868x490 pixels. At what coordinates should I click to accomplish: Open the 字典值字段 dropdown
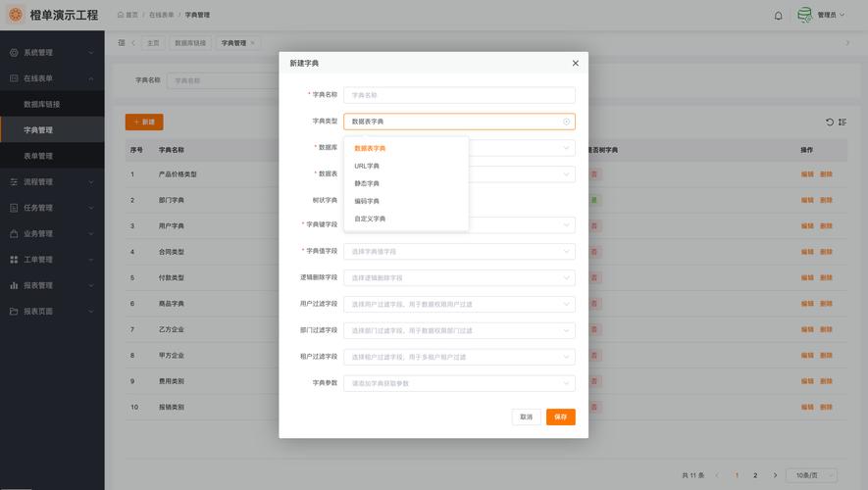click(x=459, y=252)
